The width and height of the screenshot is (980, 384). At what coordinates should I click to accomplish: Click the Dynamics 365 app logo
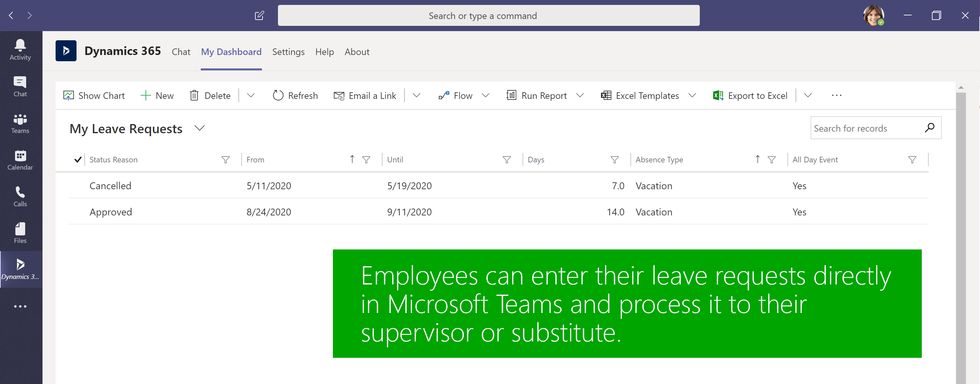pos(66,51)
